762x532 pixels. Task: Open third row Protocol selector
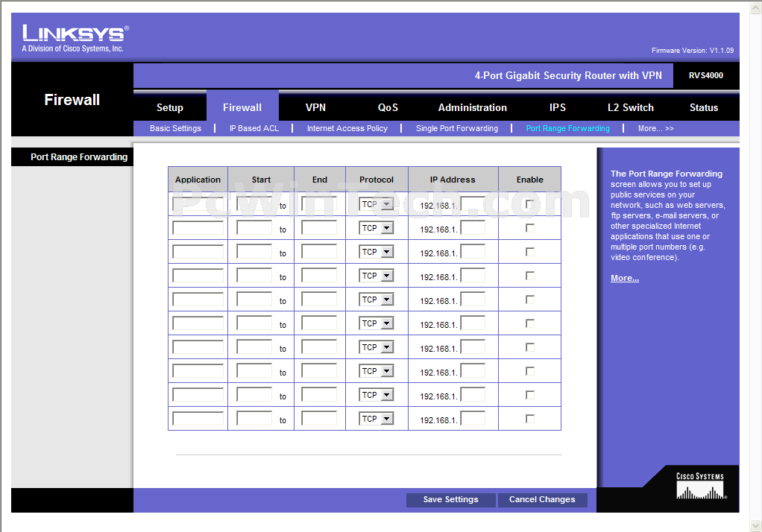(x=377, y=252)
